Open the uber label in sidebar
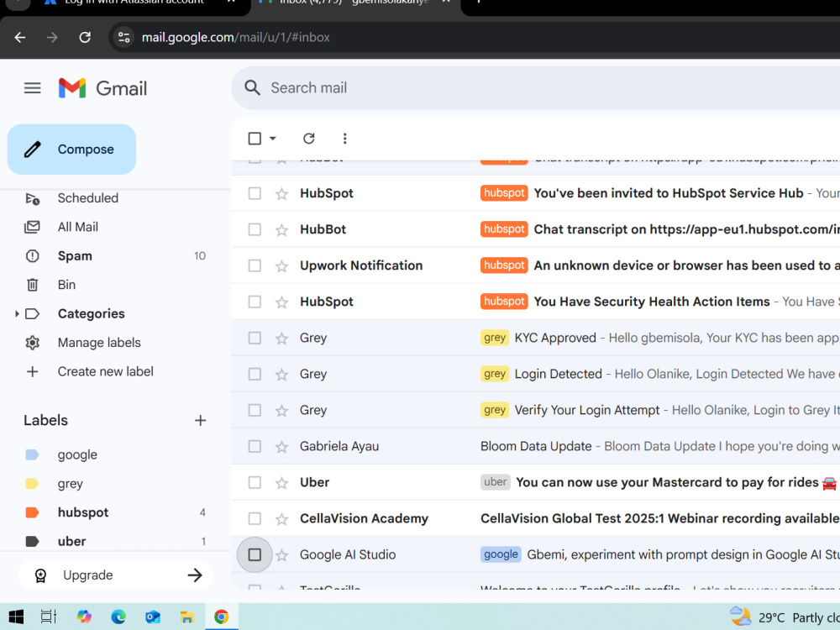 pyautogui.click(x=71, y=542)
